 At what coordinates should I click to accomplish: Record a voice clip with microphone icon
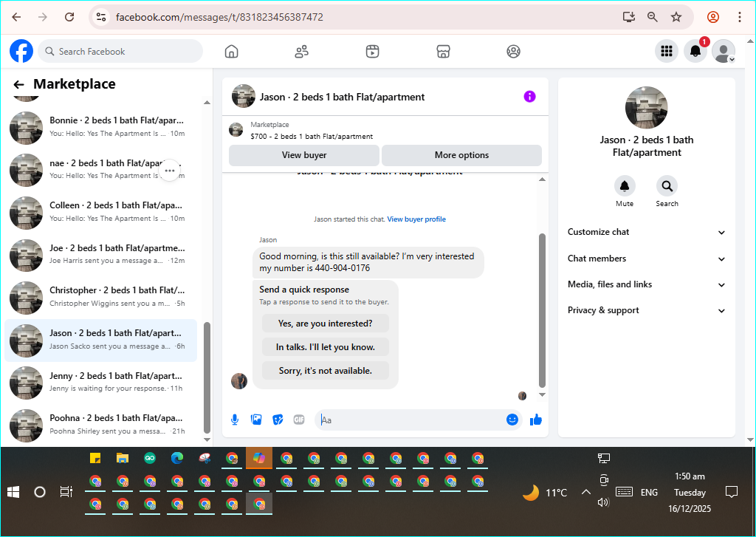pos(235,420)
